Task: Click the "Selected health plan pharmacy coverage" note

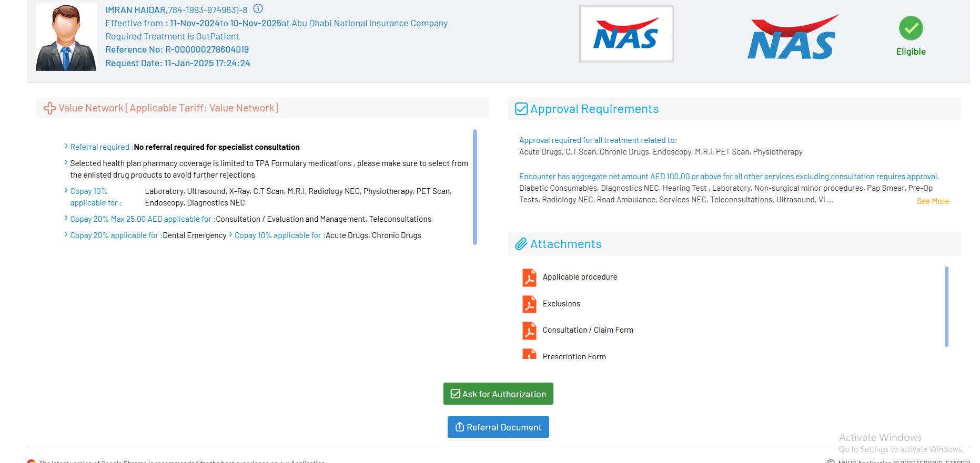Action: coord(269,169)
